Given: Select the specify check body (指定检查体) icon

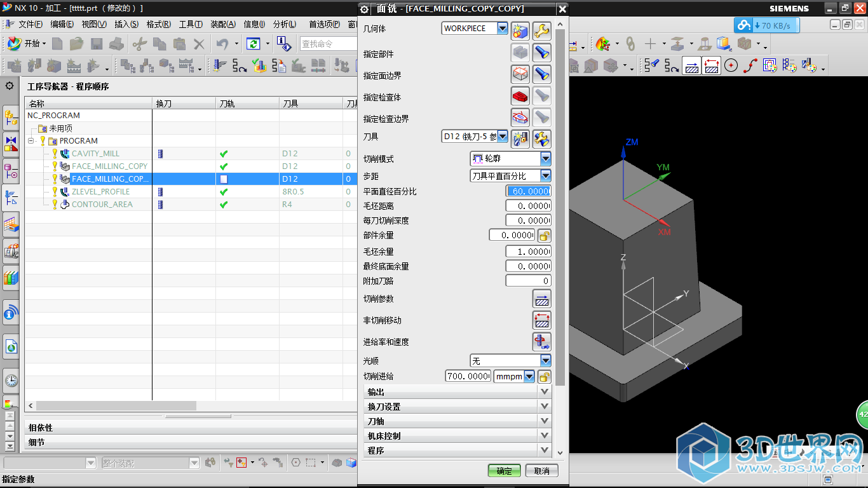Looking at the screenshot, I should tap(520, 96).
